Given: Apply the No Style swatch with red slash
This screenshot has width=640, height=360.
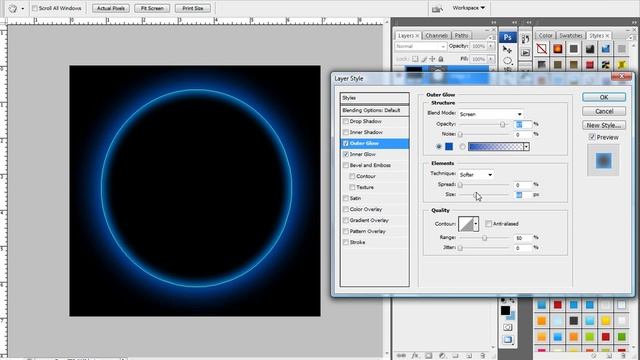Looking at the screenshot, I should pyautogui.click(x=542, y=49).
